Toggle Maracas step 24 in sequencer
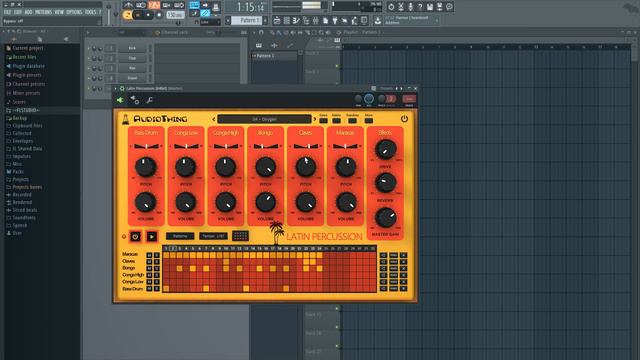Image resolution: width=640 pixels, height=360 pixels. pyautogui.click(x=319, y=255)
